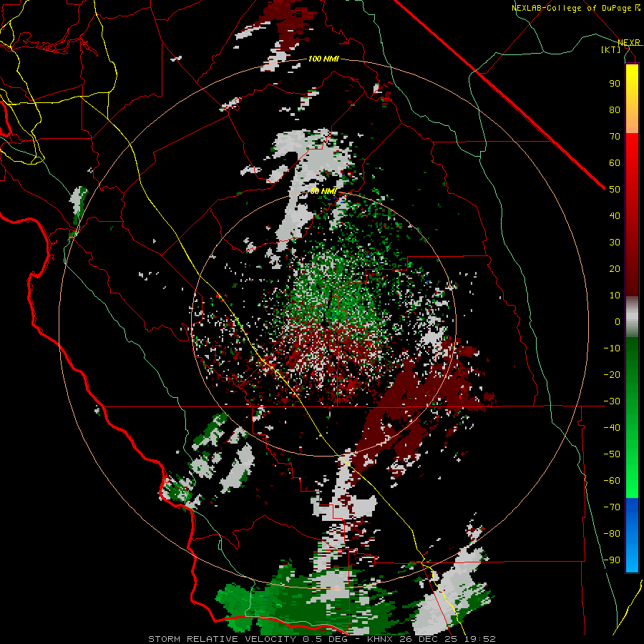Click the [KT] units label
Screen dimensions: 644x644
click(611, 49)
